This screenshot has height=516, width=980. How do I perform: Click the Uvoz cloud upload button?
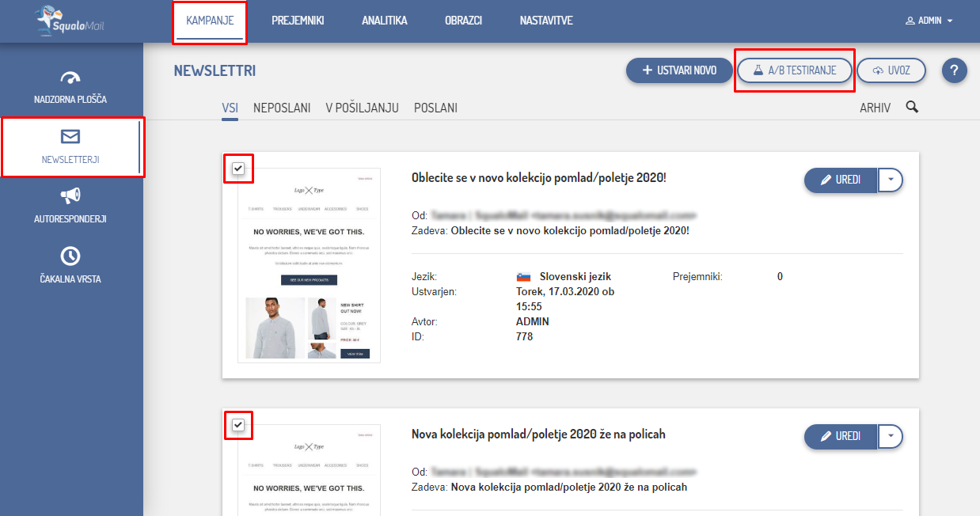[x=891, y=70]
